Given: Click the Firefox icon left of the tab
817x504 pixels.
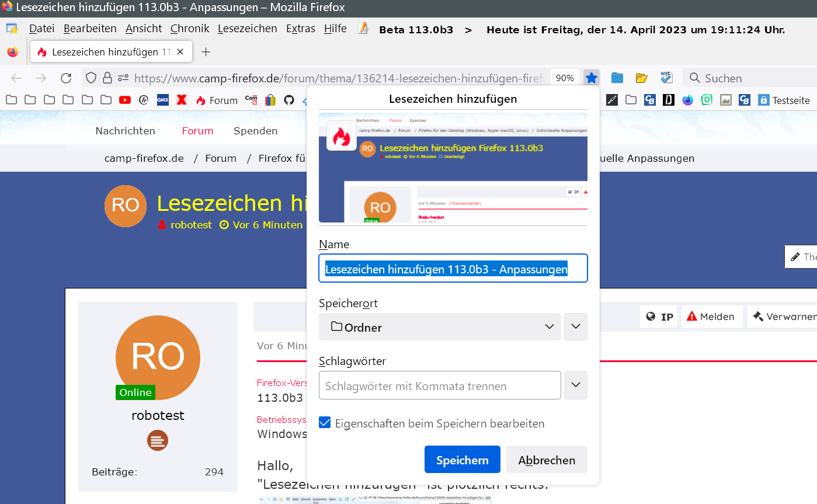Looking at the screenshot, I should pos(13,52).
